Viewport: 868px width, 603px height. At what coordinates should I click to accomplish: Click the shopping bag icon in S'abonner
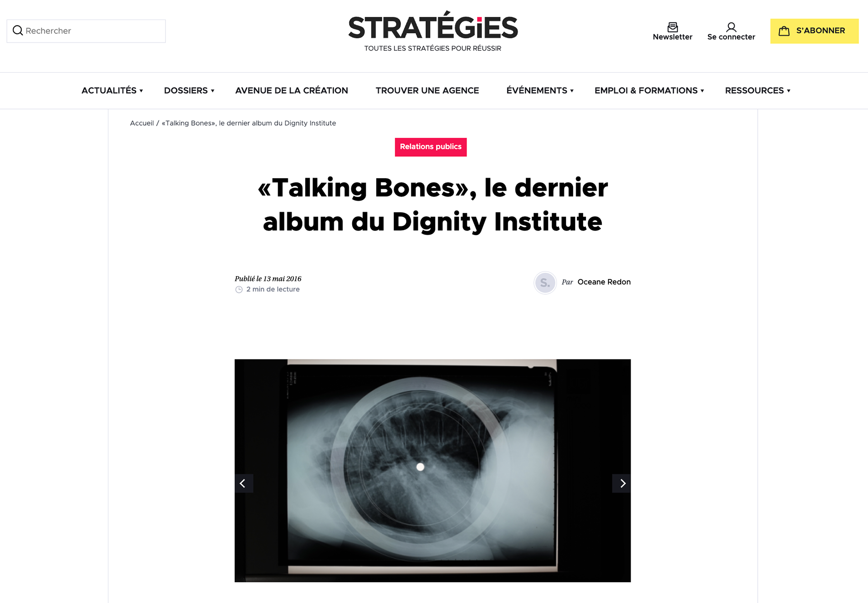coord(784,31)
